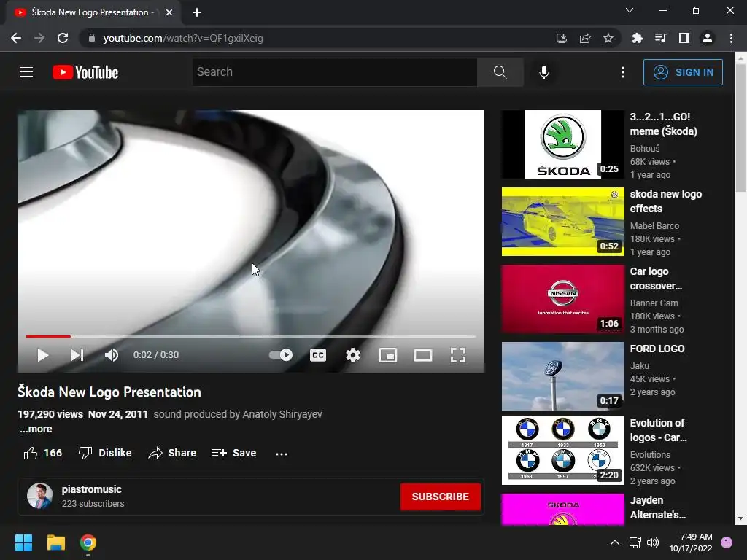
Task: Share this page icon in address bar
Action: coord(585,38)
